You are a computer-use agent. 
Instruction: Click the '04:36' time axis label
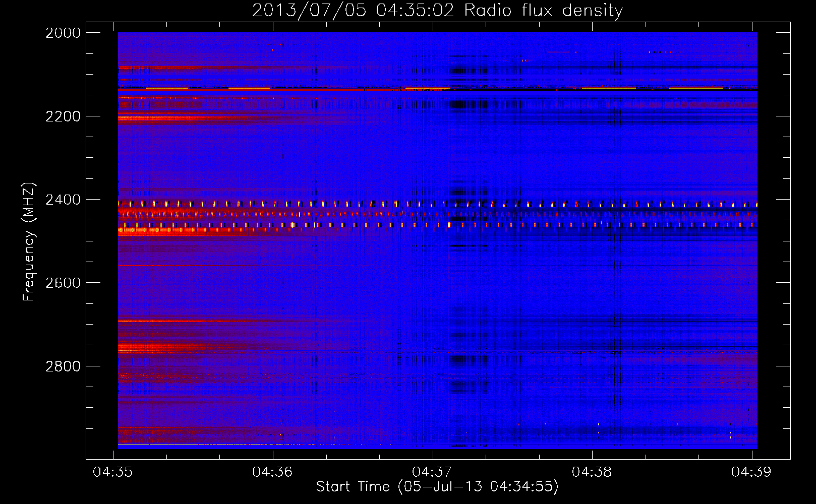(x=272, y=472)
